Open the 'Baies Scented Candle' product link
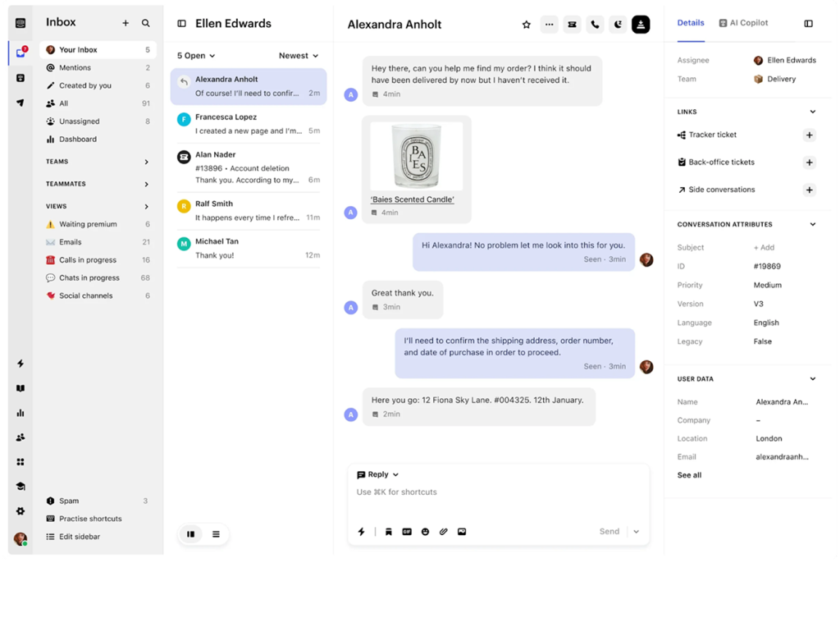This screenshot has width=840, height=618. (x=412, y=199)
